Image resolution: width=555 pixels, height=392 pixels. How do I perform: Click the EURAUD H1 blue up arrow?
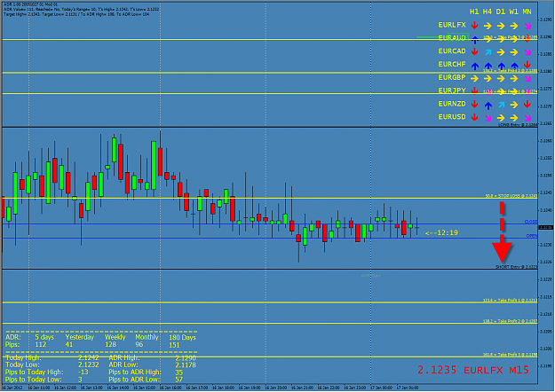[x=475, y=40]
